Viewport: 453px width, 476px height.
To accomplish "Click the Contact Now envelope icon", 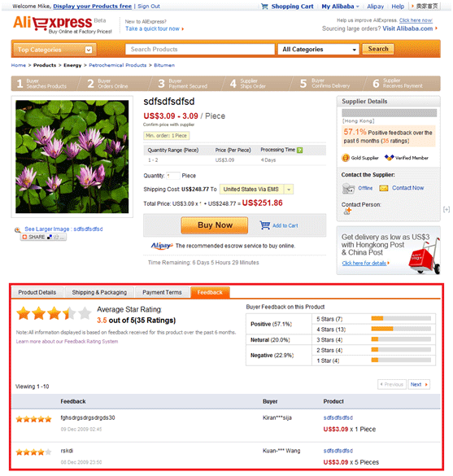I will click(384, 188).
